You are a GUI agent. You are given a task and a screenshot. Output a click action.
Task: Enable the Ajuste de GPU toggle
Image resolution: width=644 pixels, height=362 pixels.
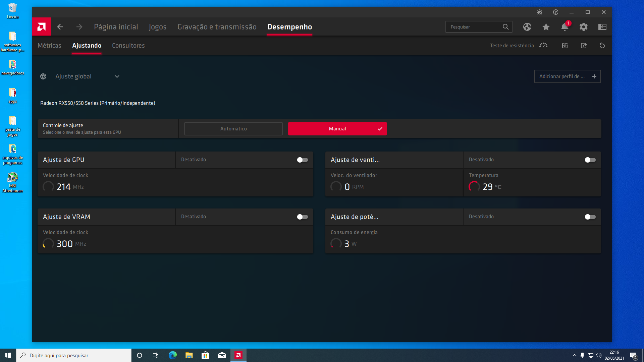click(302, 160)
